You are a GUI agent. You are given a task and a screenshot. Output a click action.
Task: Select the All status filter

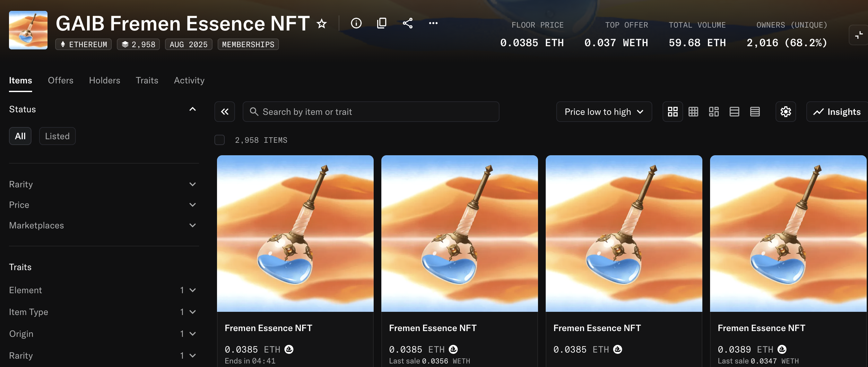(20, 136)
